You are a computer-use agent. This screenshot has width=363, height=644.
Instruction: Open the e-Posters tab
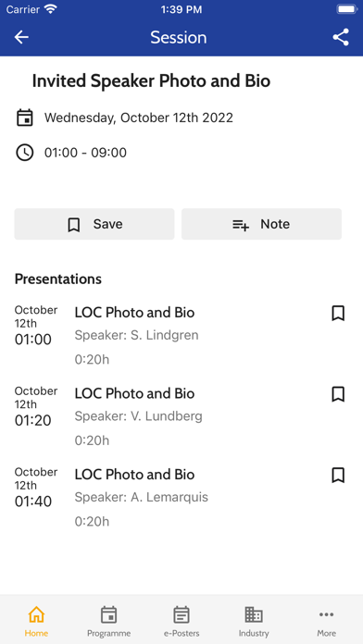pyautogui.click(x=181, y=622)
